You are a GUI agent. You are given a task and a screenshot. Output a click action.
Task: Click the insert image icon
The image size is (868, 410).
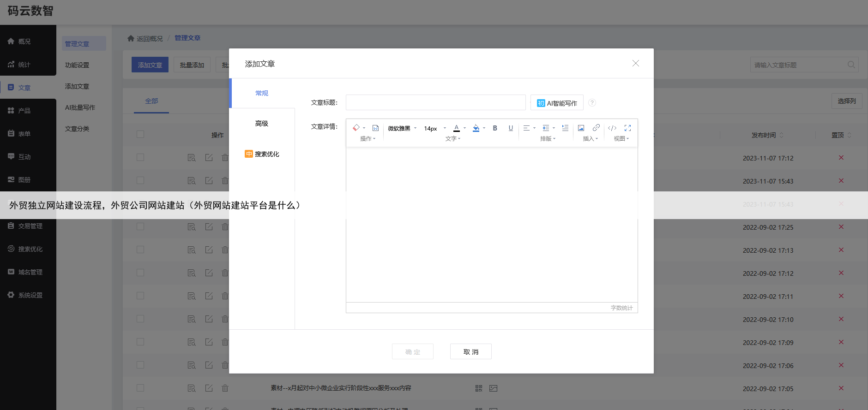point(581,128)
